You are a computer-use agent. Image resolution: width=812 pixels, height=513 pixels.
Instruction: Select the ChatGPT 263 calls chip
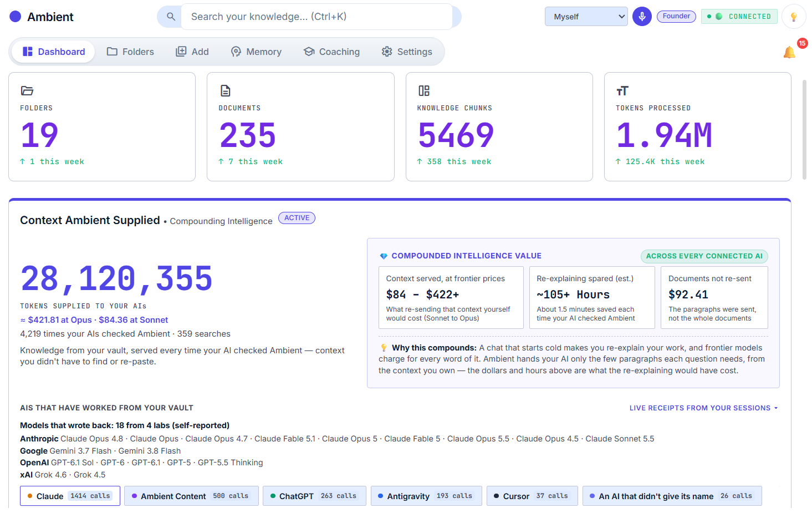[314, 496]
